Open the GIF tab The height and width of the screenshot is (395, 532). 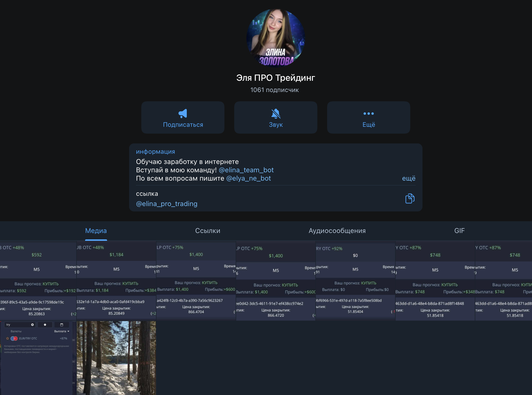(459, 231)
